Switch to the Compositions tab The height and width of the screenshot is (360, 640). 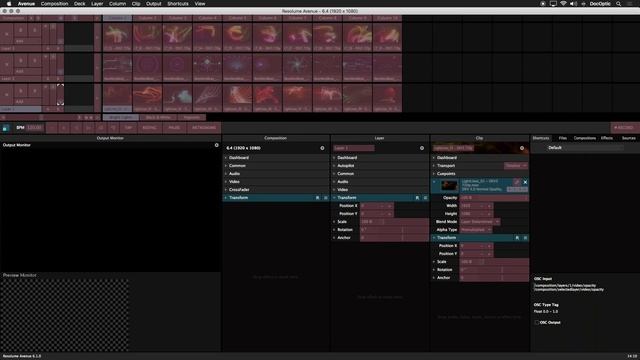point(584,138)
